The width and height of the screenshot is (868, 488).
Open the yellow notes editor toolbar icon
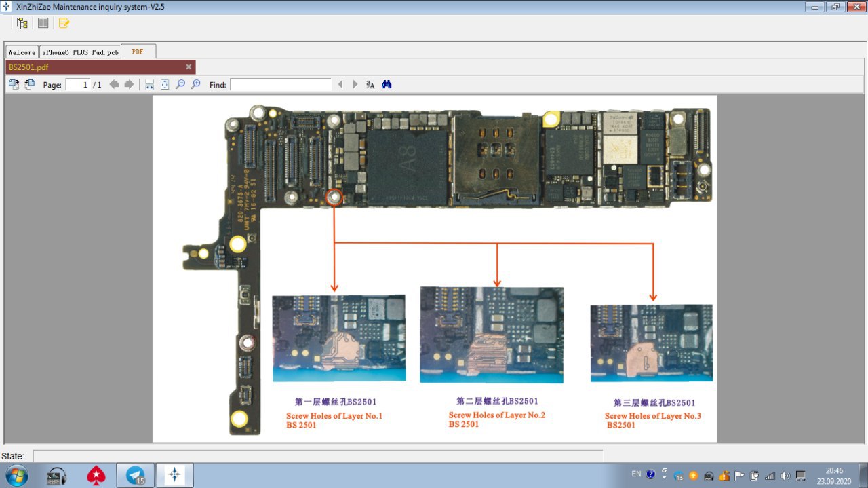pos(64,23)
